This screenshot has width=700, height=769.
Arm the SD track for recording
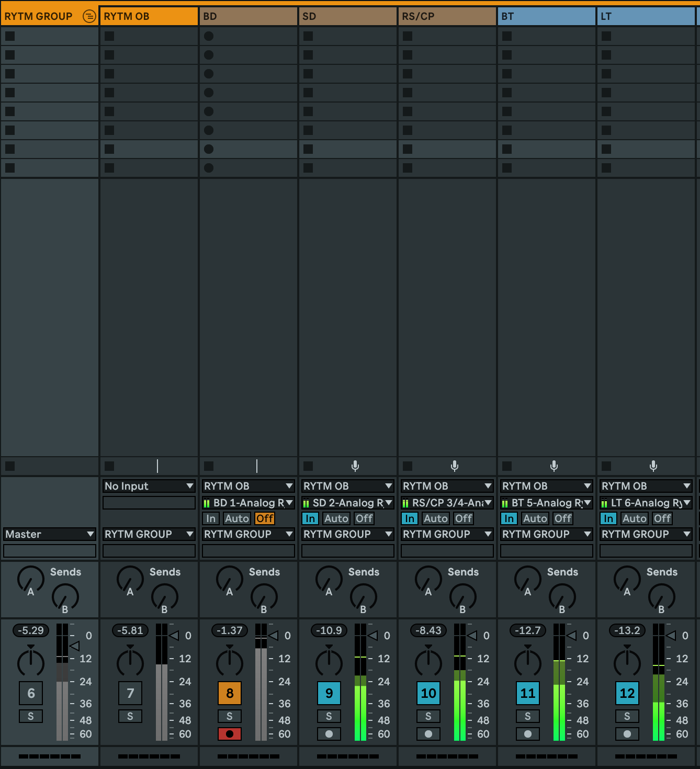(329, 734)
